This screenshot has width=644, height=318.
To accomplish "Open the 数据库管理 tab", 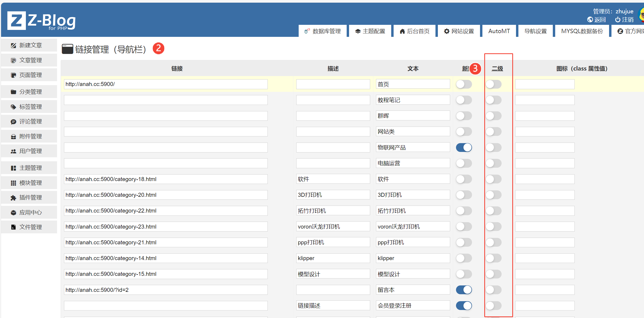I will click(323, 31).
